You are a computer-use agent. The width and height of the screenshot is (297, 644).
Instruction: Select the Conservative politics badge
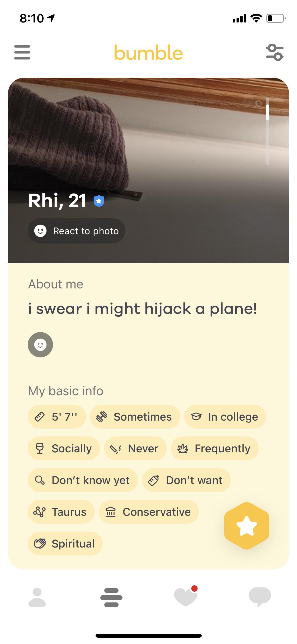pos(149,512)
